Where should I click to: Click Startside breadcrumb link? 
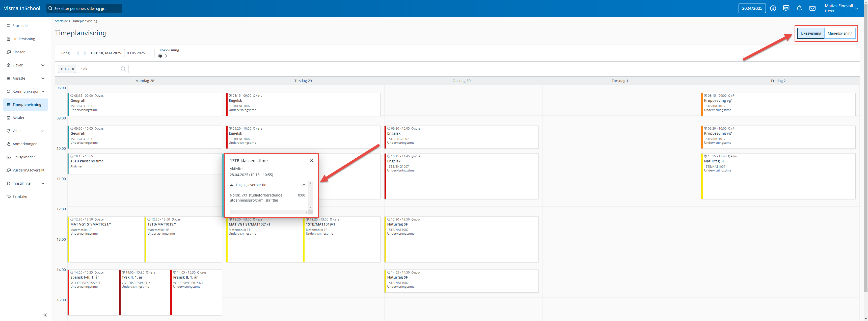(61, 21)
